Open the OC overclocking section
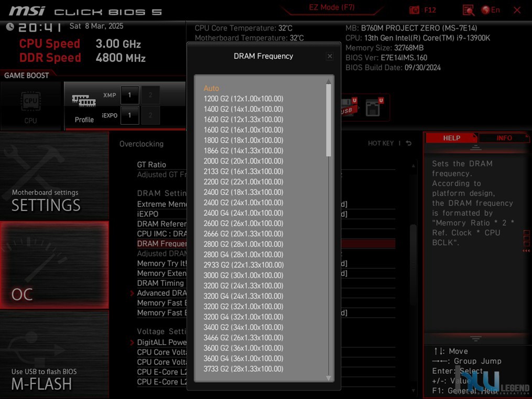Viewport: 532px width, 399px height. pos(55,265)
